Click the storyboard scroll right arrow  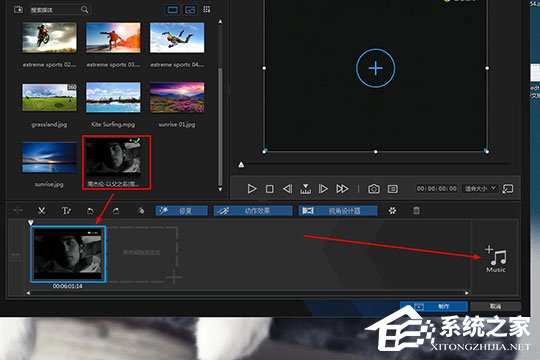(x=467, y=293)
